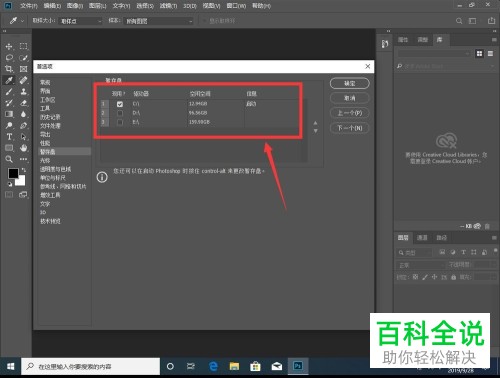The height and width of the screenshot is (378, 500).
Task: Enable scratch disk D:\ checkbox
Action: pyautogui.click(x=120, y=113)
